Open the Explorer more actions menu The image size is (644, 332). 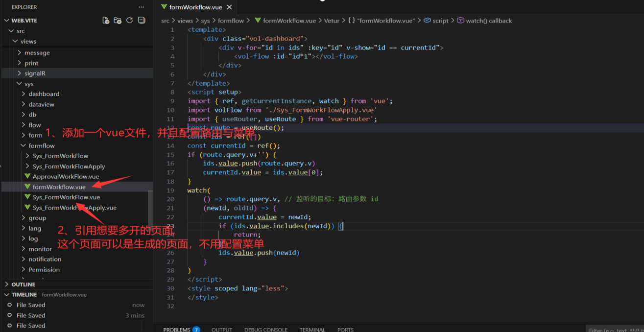click(141, 7)
